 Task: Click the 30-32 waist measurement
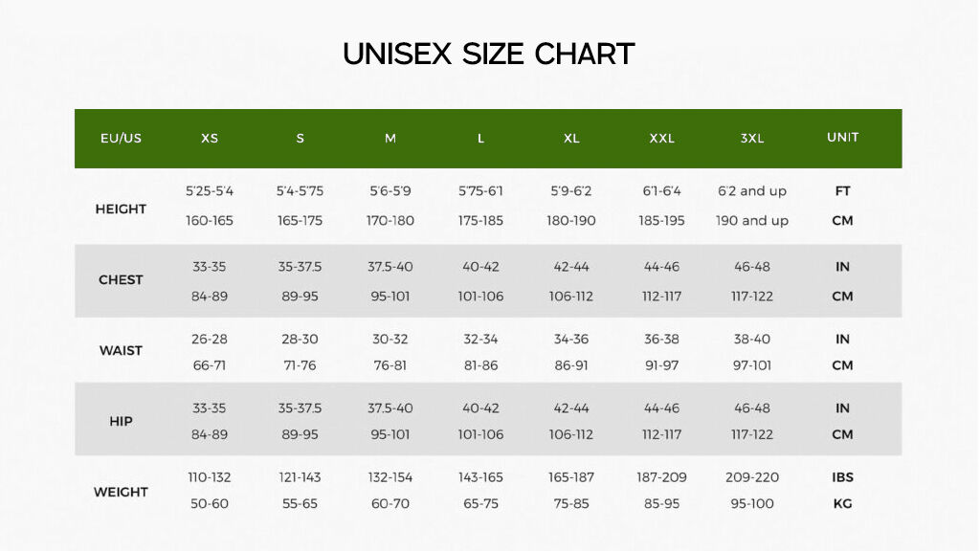(x=390, y=339)
